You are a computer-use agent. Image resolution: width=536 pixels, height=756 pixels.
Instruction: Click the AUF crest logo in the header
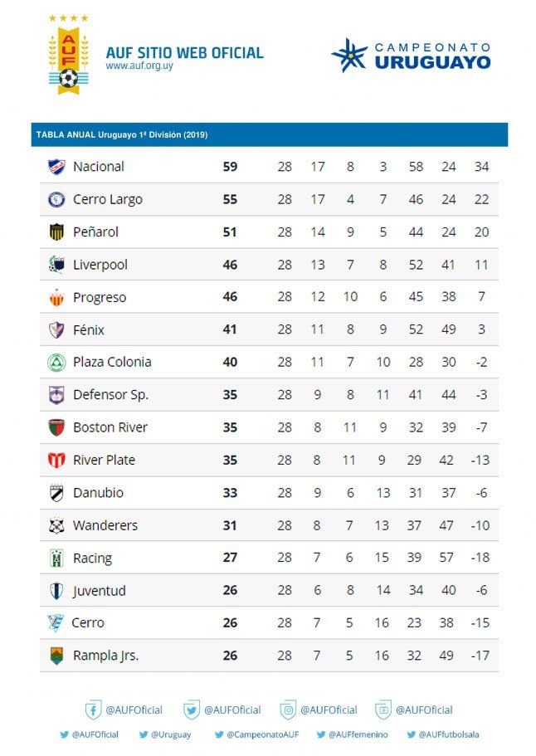(68, 55)
